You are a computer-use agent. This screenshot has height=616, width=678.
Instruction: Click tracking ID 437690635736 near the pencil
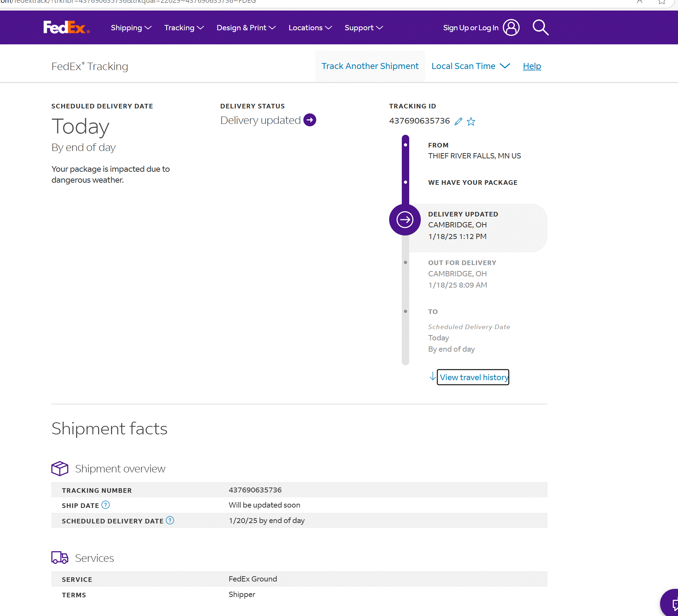click(419, 121)
